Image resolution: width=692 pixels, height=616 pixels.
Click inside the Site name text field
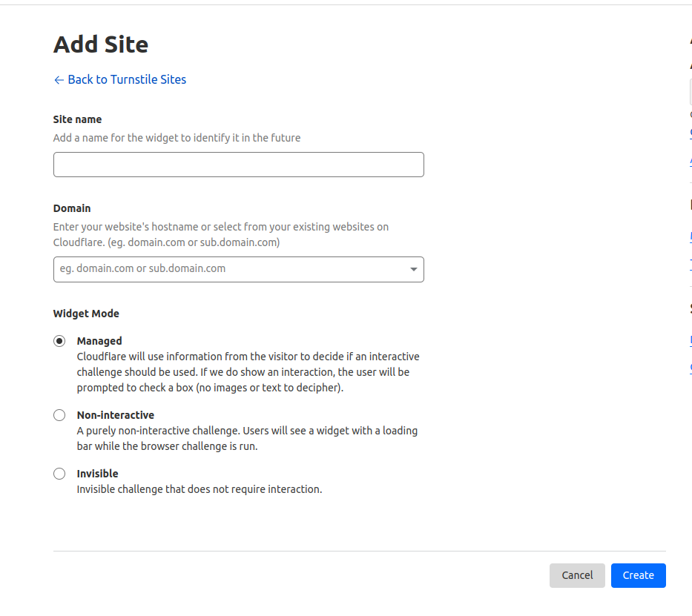pos(238,164)
